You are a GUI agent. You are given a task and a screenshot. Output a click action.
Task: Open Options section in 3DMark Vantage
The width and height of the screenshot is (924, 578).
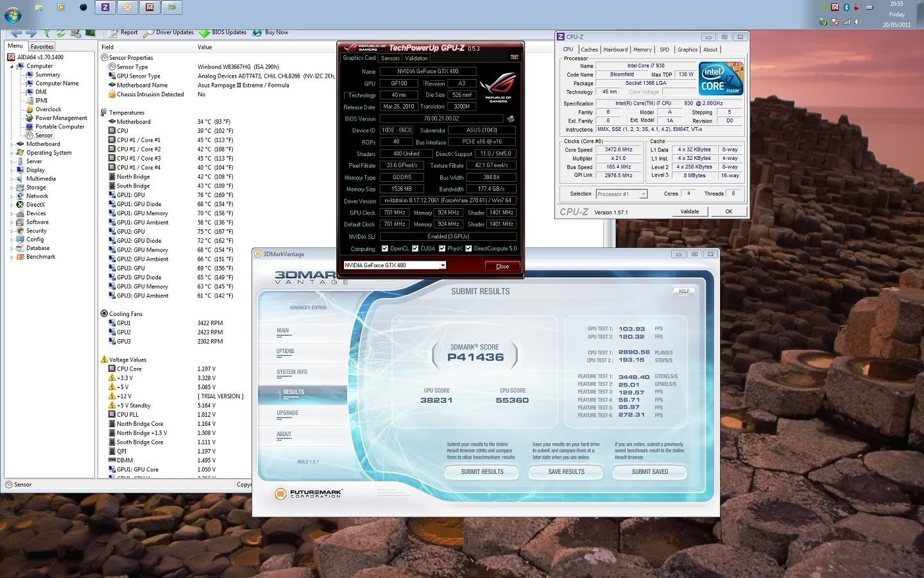coord(286,351)
